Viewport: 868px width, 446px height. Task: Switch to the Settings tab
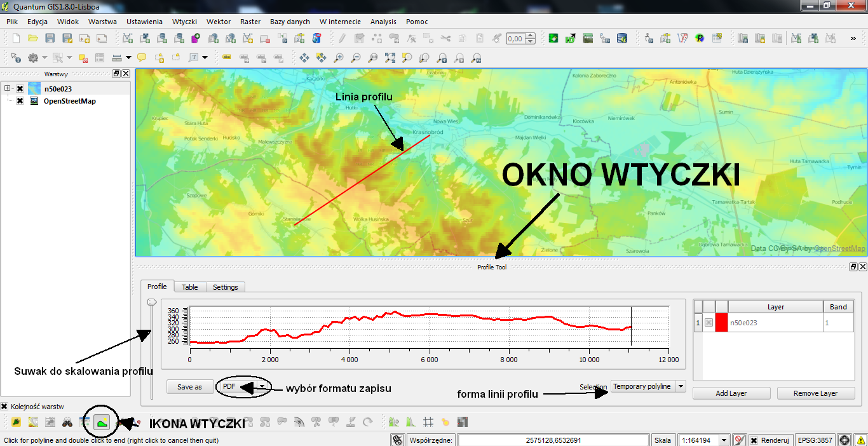point(225,287)
